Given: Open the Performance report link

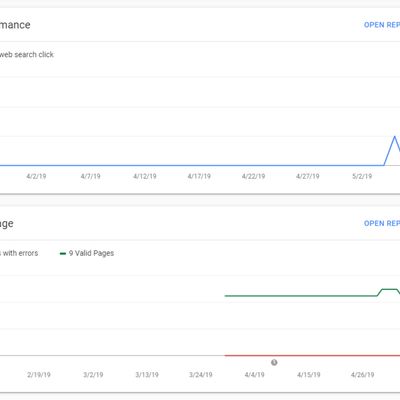Looking at the screenshot, I should 382,25.
